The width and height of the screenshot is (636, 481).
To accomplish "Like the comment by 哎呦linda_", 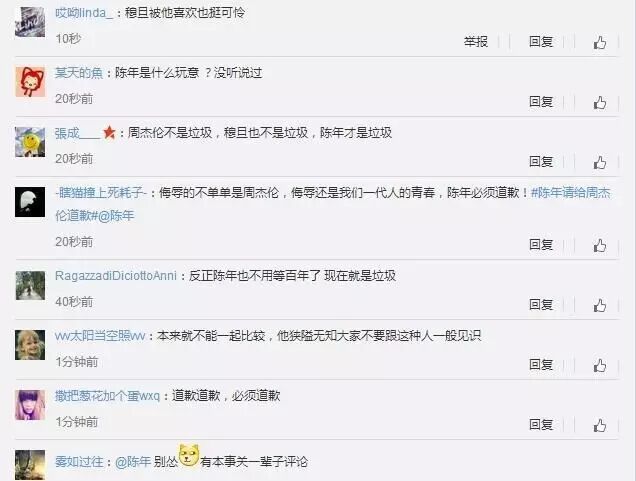I will [600, 42].
